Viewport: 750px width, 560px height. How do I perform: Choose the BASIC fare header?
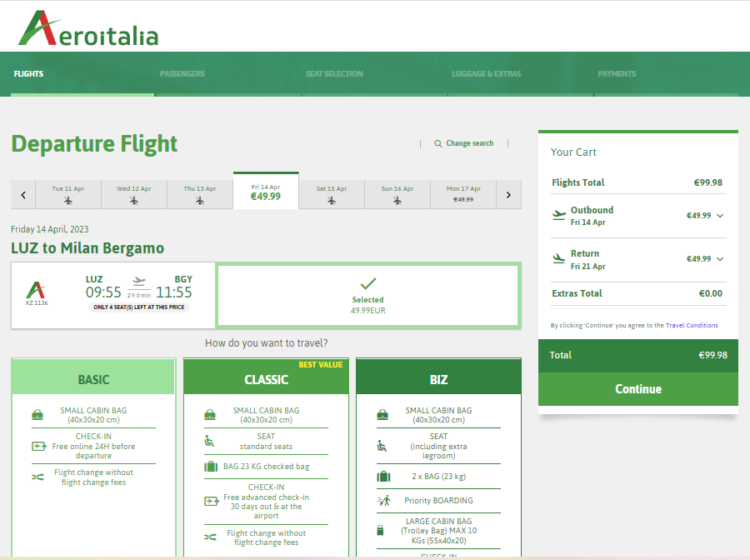(x=93, y=377)
